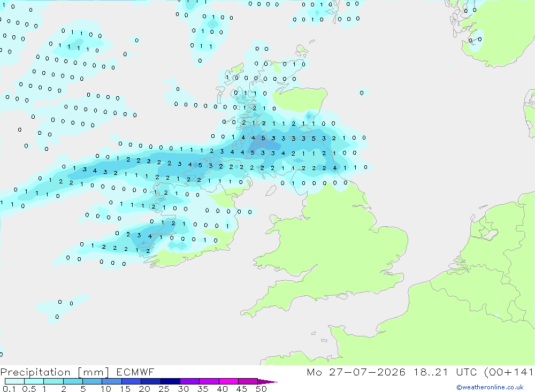Pick the legend swatch between 15 and 20

point(131,381)
